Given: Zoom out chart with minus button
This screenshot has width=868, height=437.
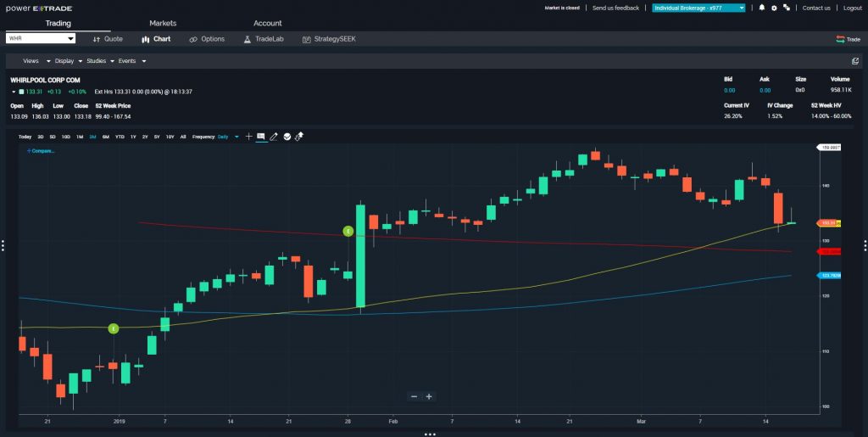Looking at the screenshot, I should pos(414,396).
